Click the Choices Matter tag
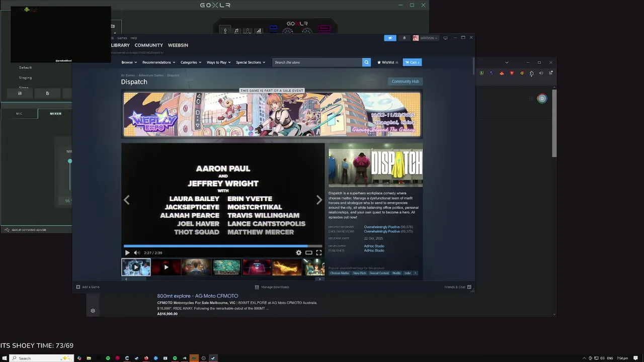Image resolution: width=644 pixels, height=362 pixels. point(340,273)
